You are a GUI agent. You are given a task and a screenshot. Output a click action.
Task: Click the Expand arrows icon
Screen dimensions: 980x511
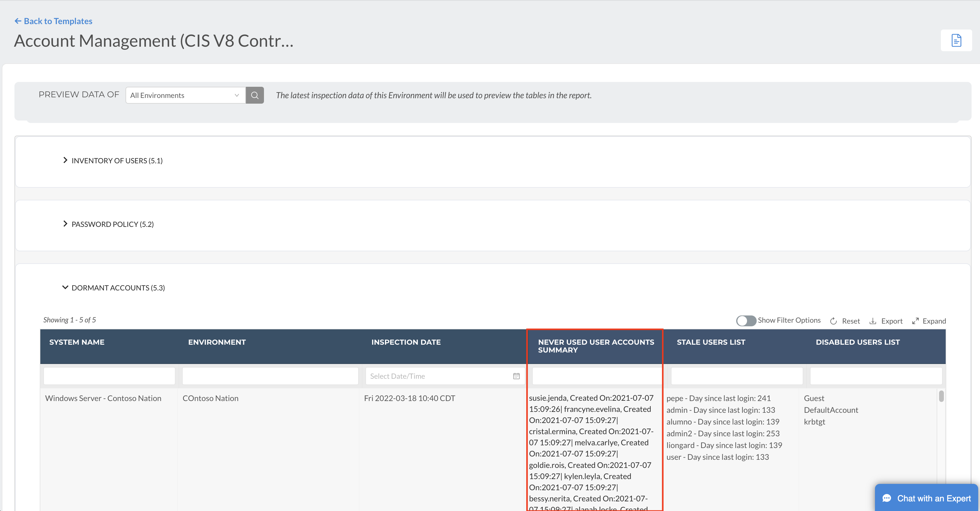915,321
